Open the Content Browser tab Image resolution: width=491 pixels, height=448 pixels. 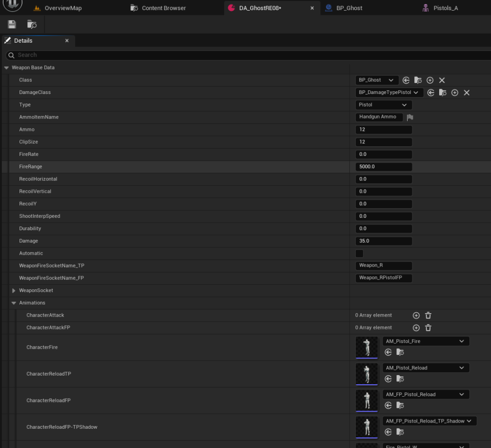[x=164, y=8]
